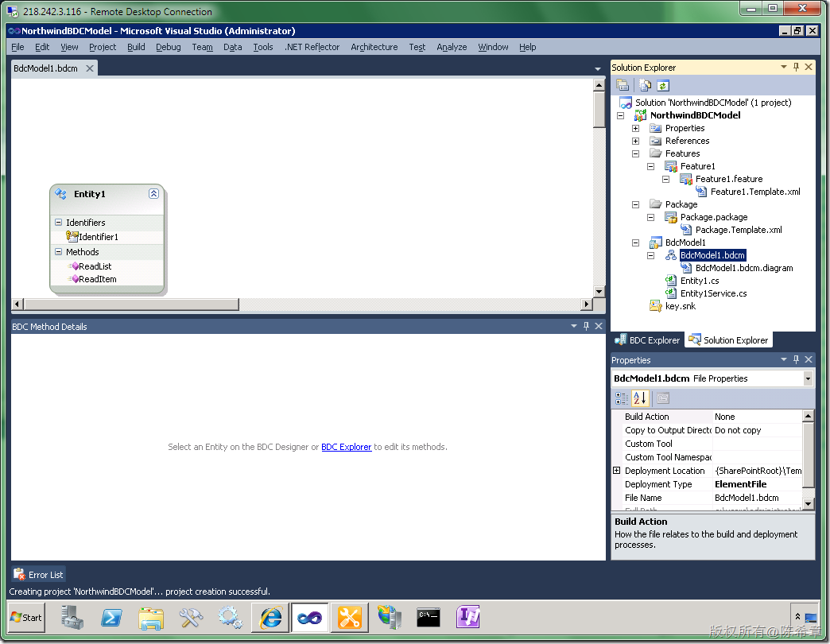Close the BdcModel1.bdcm document tab
The height and width of the screenshot is (644, 830).
point(90,68)
